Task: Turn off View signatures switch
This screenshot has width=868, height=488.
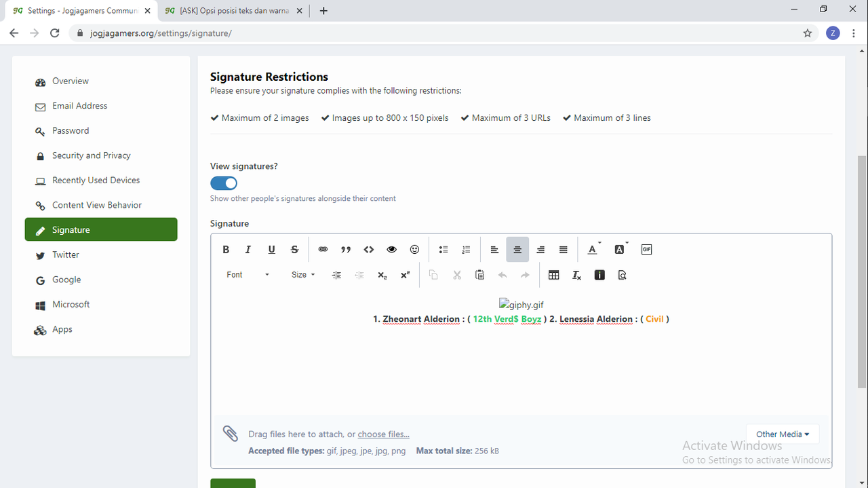Action: pos(224,183)
